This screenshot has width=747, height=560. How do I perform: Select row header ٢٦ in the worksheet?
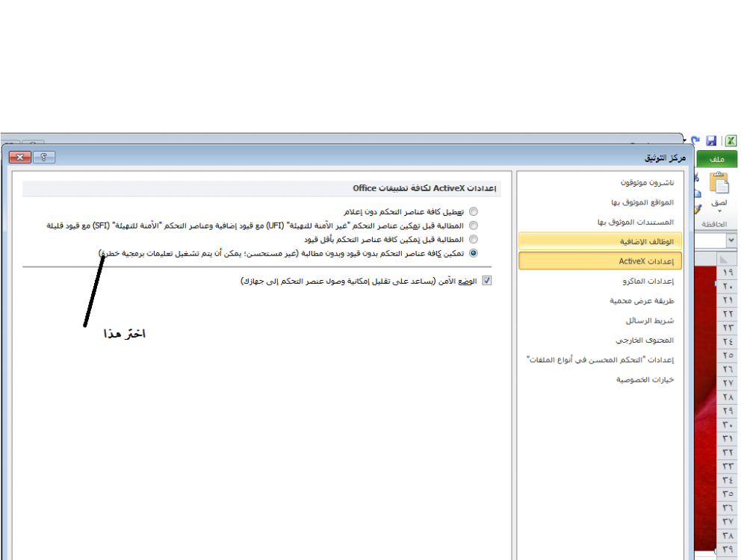point(727,369)
